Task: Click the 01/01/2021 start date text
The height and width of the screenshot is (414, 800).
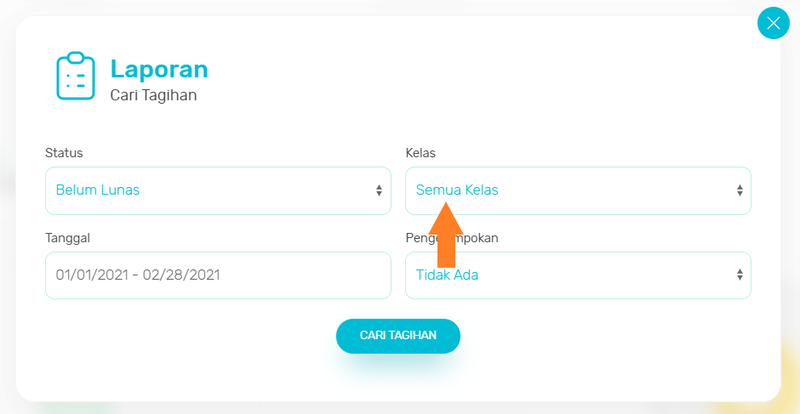Action: point(94,275)
